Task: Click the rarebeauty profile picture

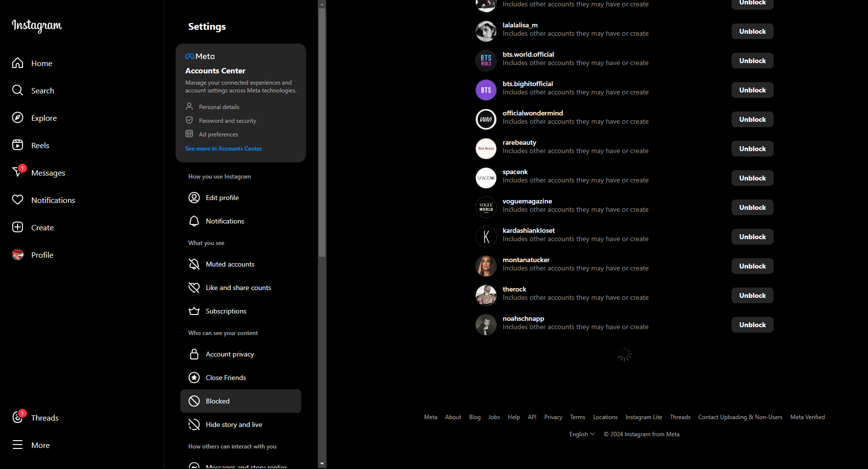Action: tap(486, 149)
